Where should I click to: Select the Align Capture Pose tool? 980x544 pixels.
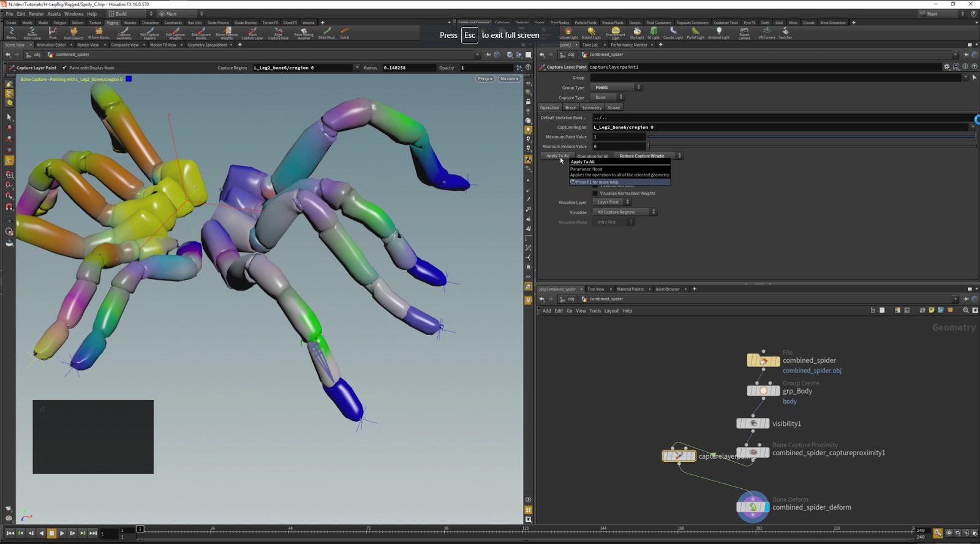278,32
